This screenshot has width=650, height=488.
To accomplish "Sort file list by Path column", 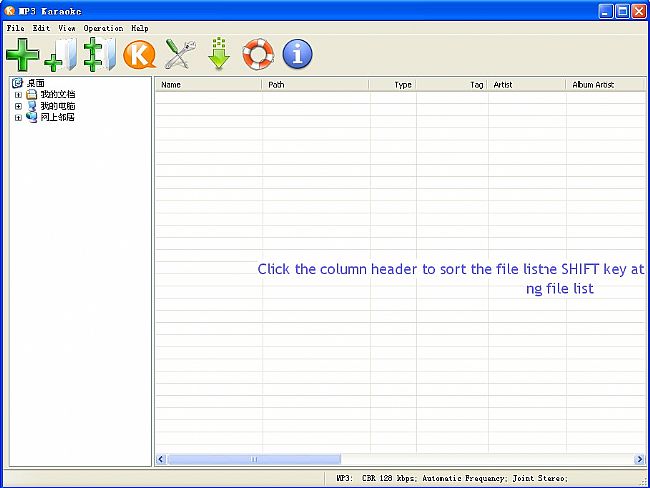I will click(315, 85).
